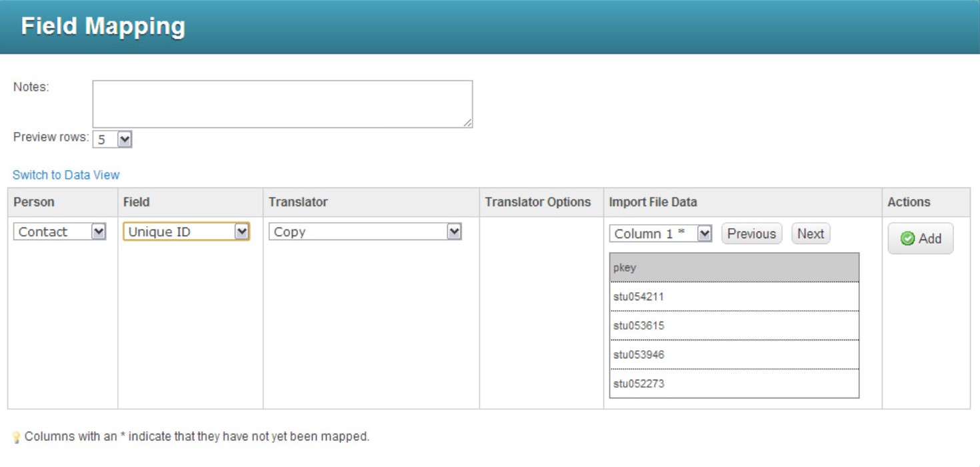Click the lightbulb hint icon
Screen dimensions: 980x467
pos(17,438)
